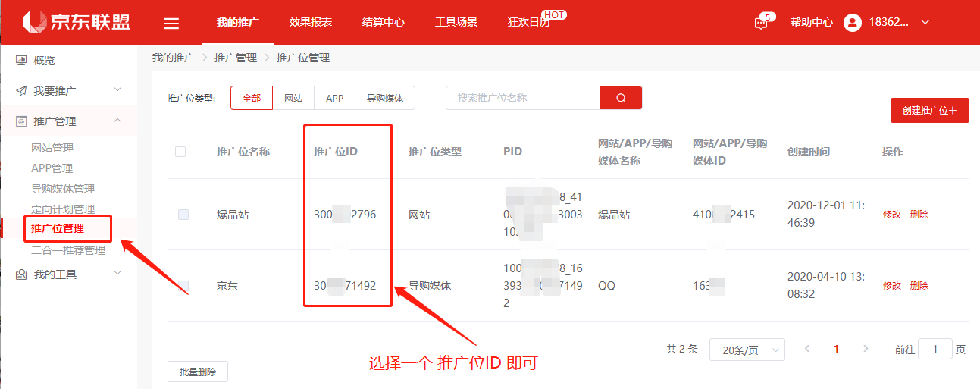The width and height of the screenshot is (980, 389).
Task: Click the 京东联盟 logo
Action: (x=77, y=22)
